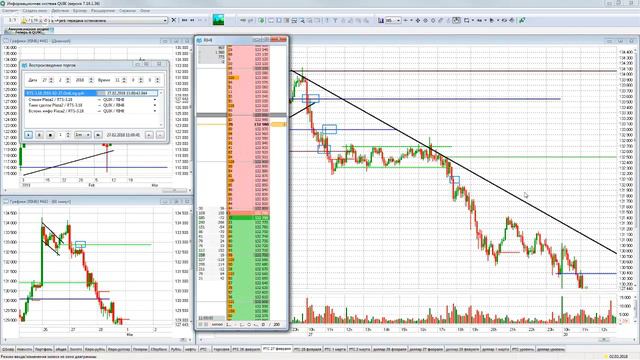Expand the arrow next to rectangle tool
The width and height of the screenshot is (640, 360).
pyautogui.click(x=473, y=20)
